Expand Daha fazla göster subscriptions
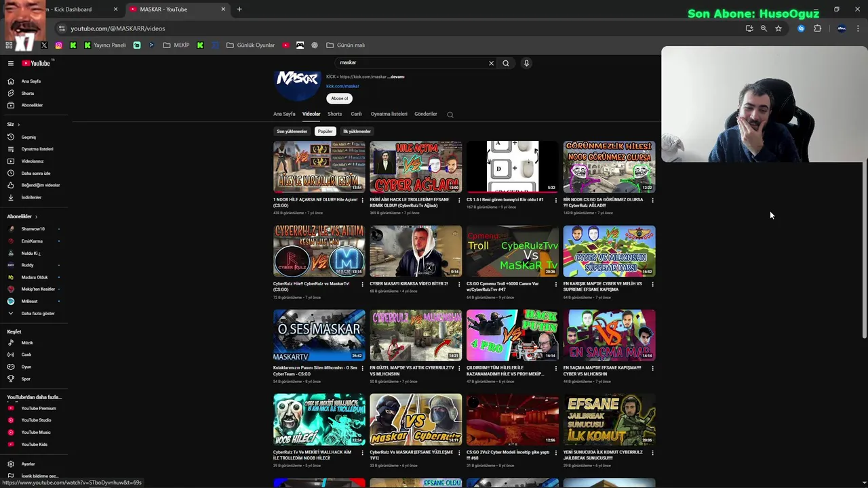The image size is (868, 488). coord(37,313)
